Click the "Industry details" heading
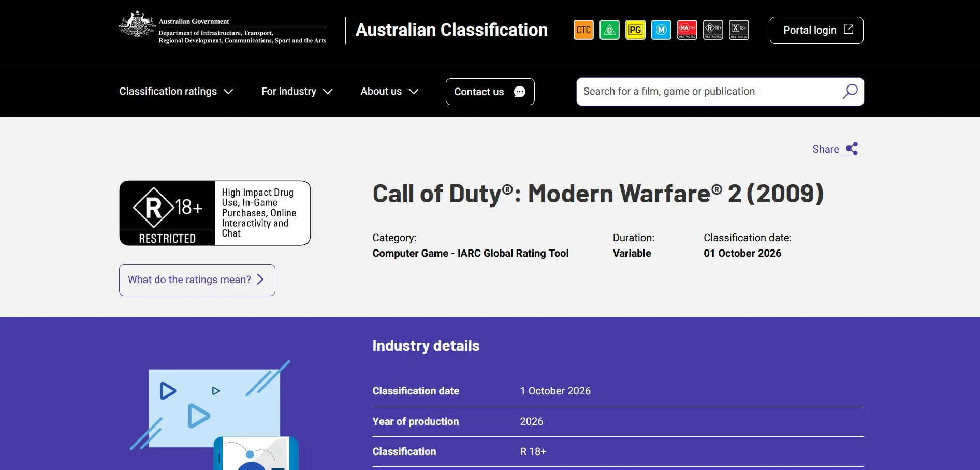Viewport: 980px width, 470px height. (x=426, y=346)
